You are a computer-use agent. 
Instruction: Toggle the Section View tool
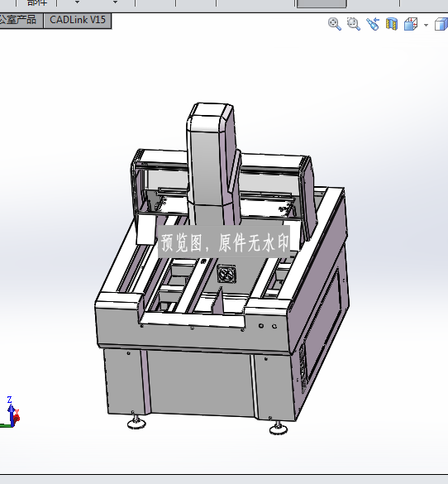tap(392, 24)
